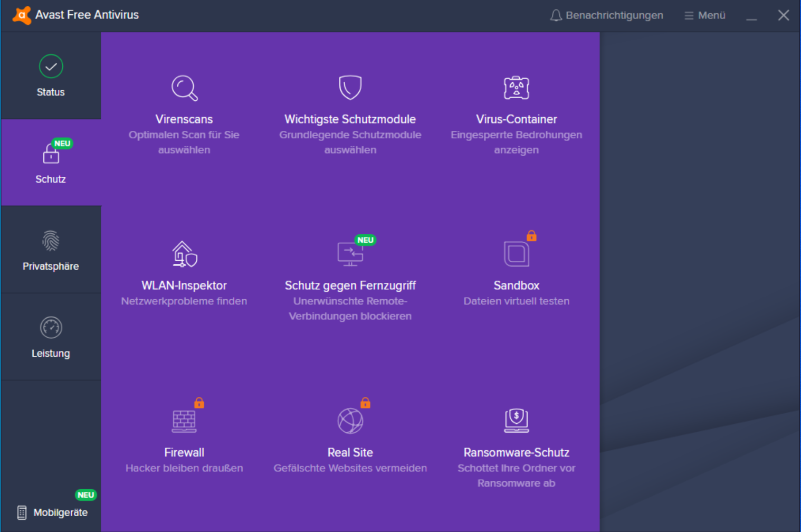Screen dimensions: 801x532
Task: Open the Sandbox title link
Action: pyautogui.click(x=517, y=286)
